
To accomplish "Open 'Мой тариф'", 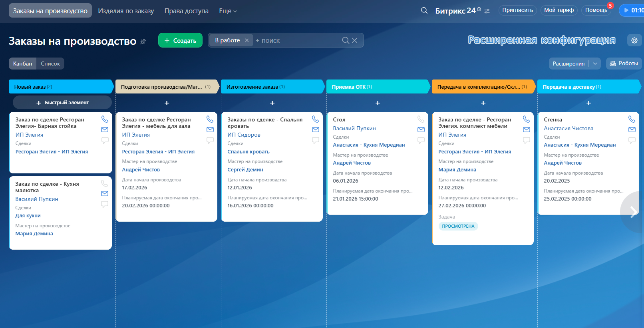I will pos(559,10).
